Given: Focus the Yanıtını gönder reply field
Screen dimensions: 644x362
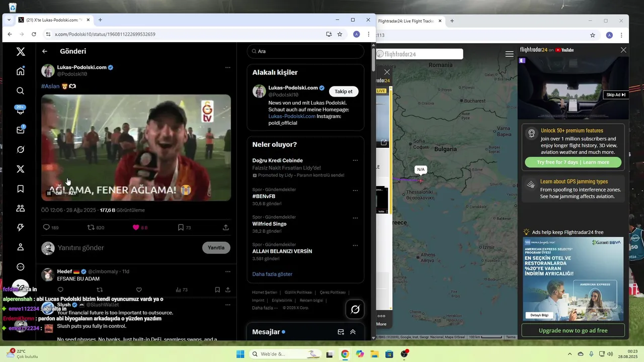Looking at the screenshot, I should [126, 247].
